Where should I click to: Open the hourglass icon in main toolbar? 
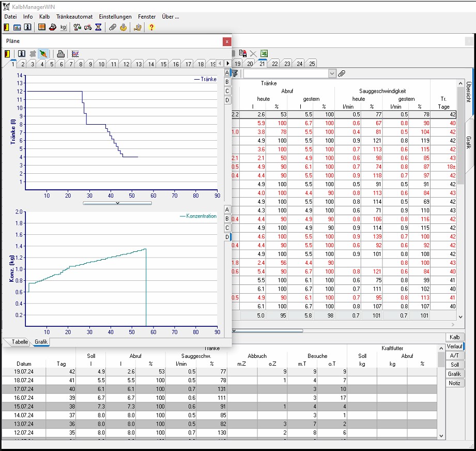click(x=98, y=27)
